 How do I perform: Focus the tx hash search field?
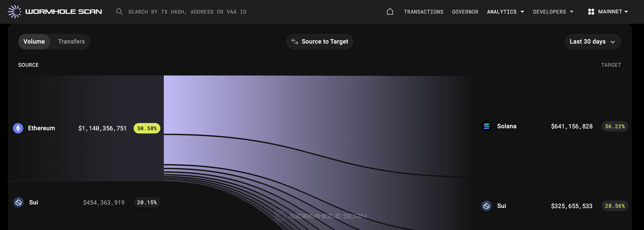[187, 12]
